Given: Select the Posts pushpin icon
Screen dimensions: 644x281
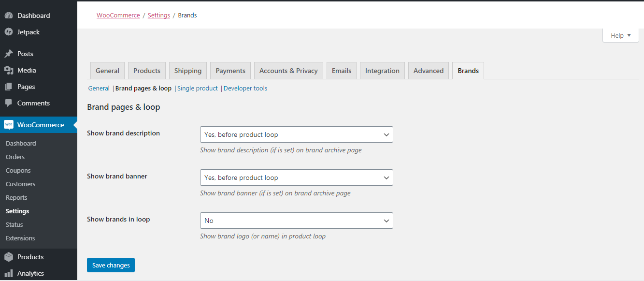Looking at the screenshot, I should point(9,53).
